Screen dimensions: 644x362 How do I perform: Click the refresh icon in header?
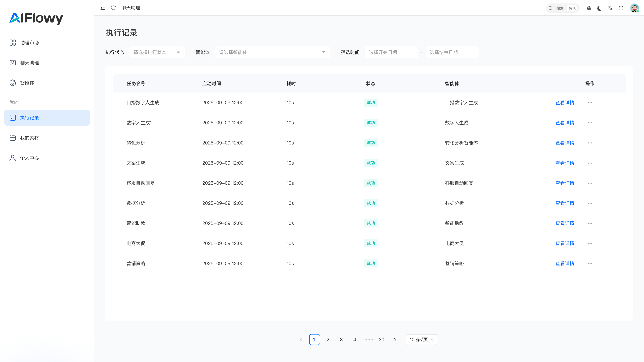(x=113, y=8)
